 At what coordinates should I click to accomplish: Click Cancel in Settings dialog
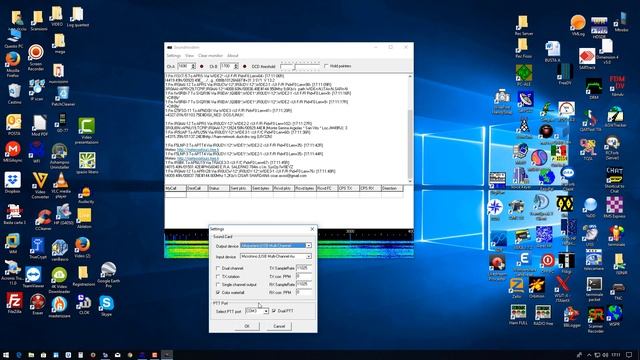tap(279, 326)
